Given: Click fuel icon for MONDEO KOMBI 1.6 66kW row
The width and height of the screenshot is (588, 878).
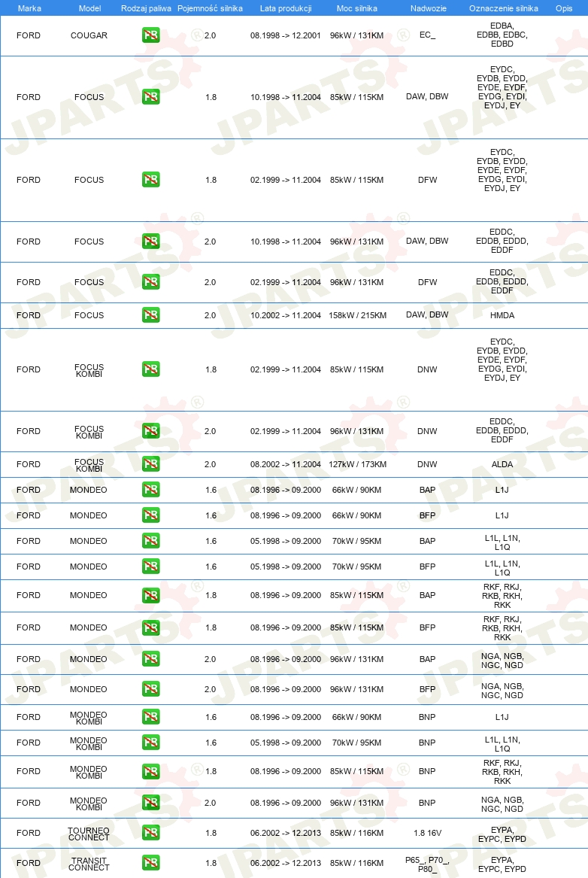Looking at the screenshot, I should click(x=151, y=717).
